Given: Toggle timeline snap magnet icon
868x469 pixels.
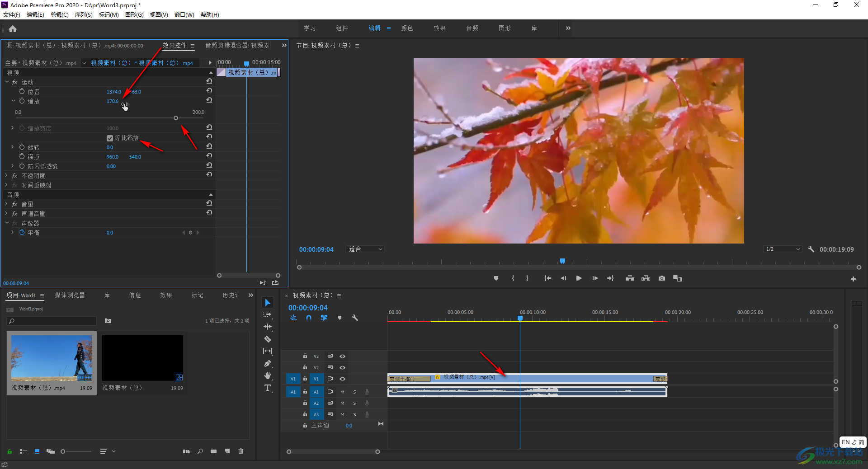Looking at the screenshot, I should (308, 318).
